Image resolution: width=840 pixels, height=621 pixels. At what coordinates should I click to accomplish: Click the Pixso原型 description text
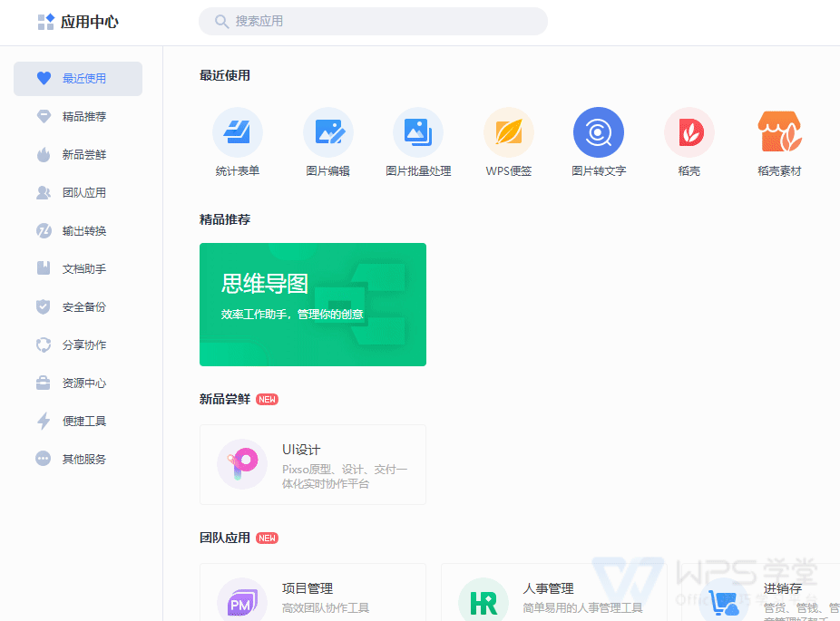coord(345,477)
